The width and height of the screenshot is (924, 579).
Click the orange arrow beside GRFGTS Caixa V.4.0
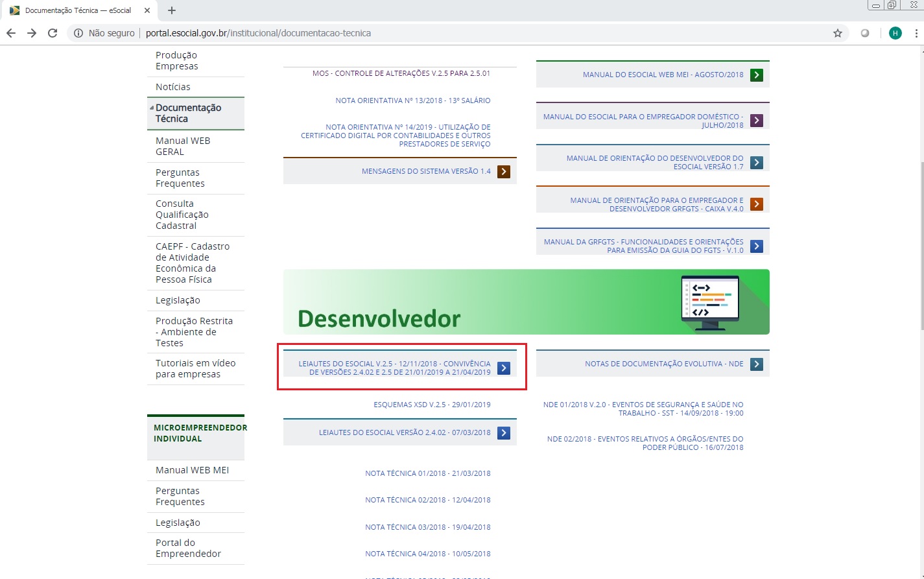click(757, 204)
